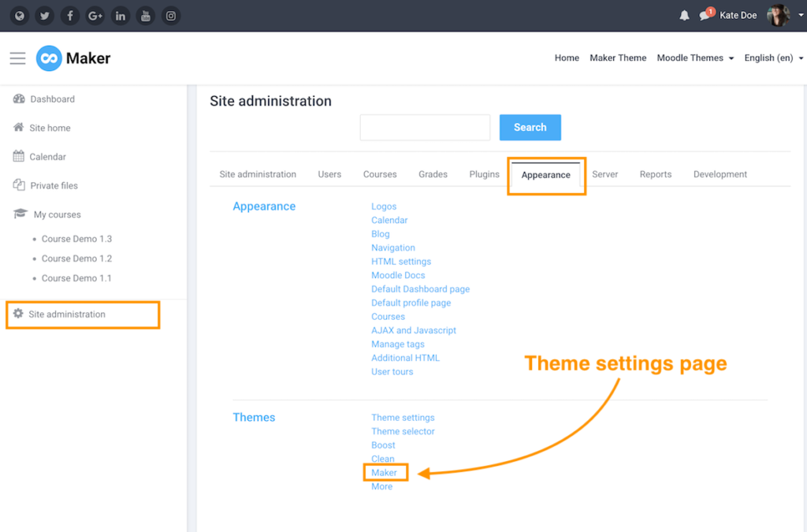Click the notifications bell icon
The height and width of the screenshot is (532, 807).
coord(684,14)
